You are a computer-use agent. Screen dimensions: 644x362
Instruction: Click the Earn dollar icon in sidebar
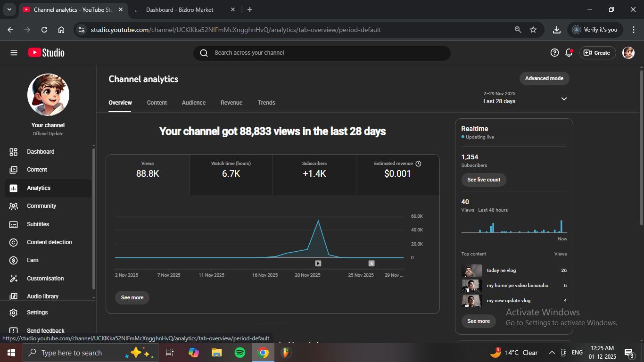14,260
